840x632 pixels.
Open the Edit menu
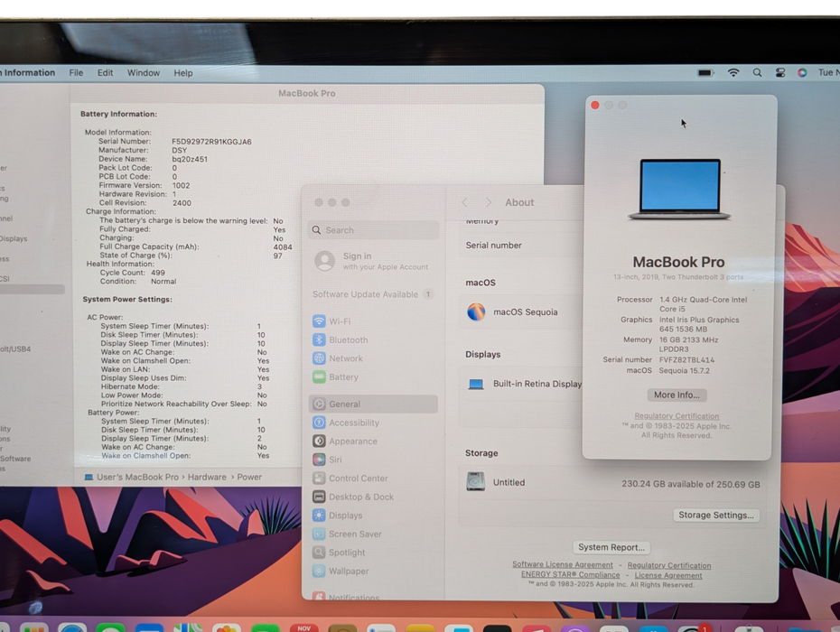[x=105, y=72]
